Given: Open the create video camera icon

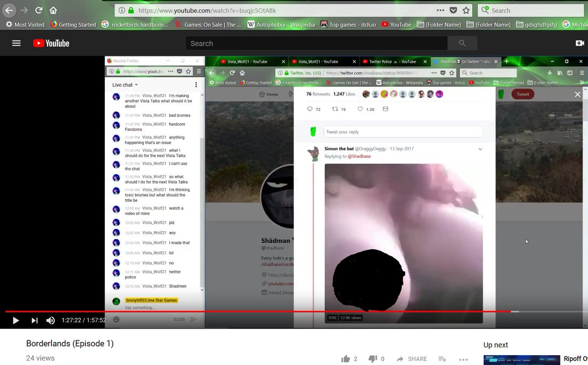Looking at the screenshot, I should coord(580,43).
